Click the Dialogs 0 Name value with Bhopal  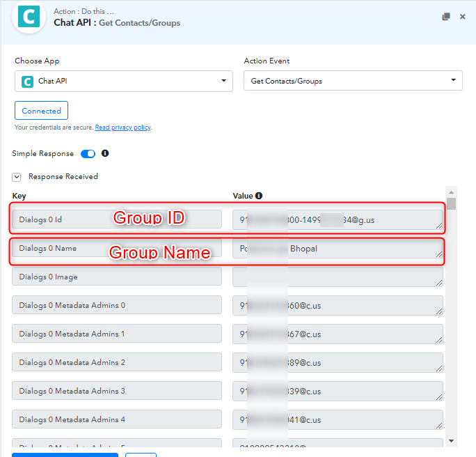coord(338,249)
